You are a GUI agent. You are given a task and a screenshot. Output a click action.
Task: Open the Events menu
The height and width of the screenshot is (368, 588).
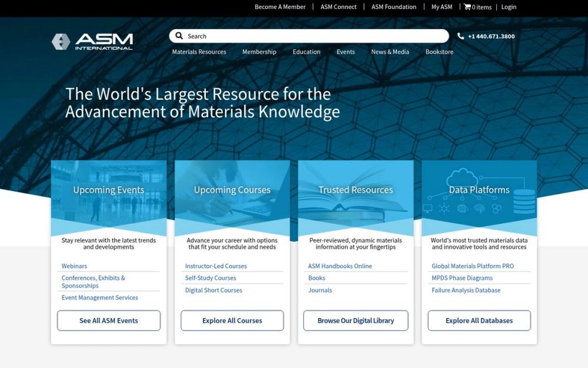click(x=345, y=52)
